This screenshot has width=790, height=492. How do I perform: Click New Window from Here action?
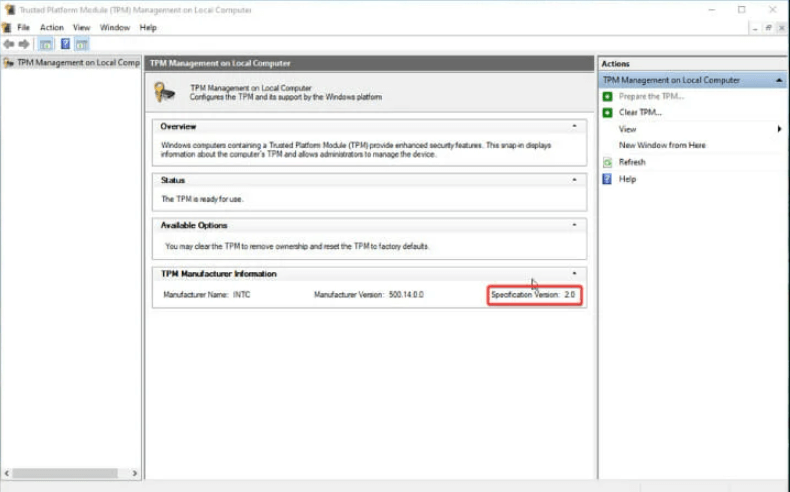pos(662,145)
